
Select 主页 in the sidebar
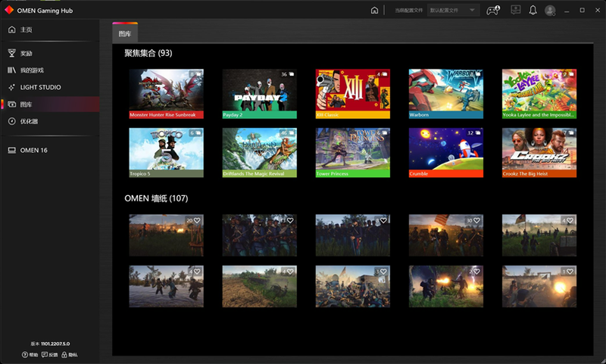27,30
